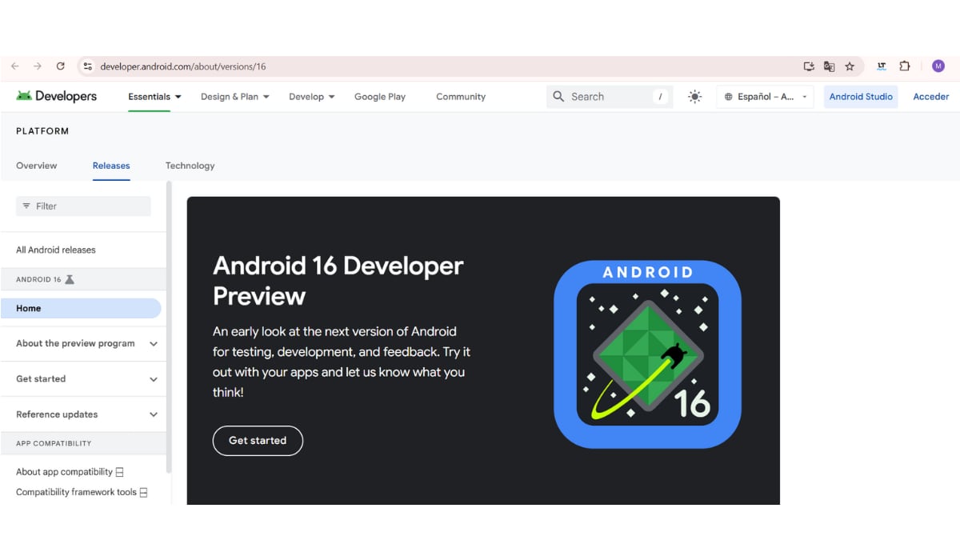Click the sidebar vertical scrollbar
The height and width of the screenshot is (560, 960).
click(169, 328)
